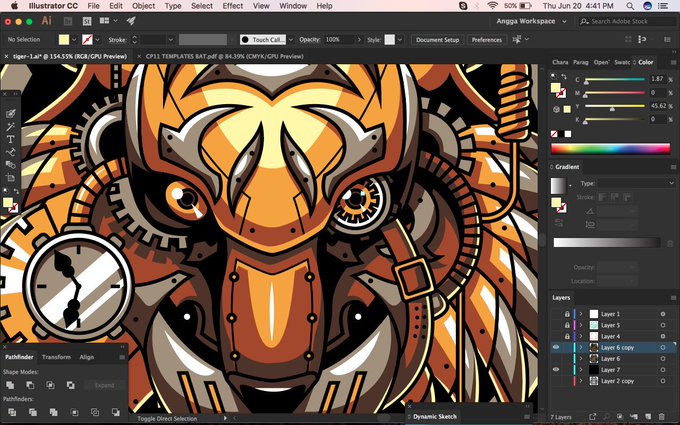The width and height of the screenshot is (680, 425).
Task: Click the Merge pathfinder icon
Action: point(53,412)
